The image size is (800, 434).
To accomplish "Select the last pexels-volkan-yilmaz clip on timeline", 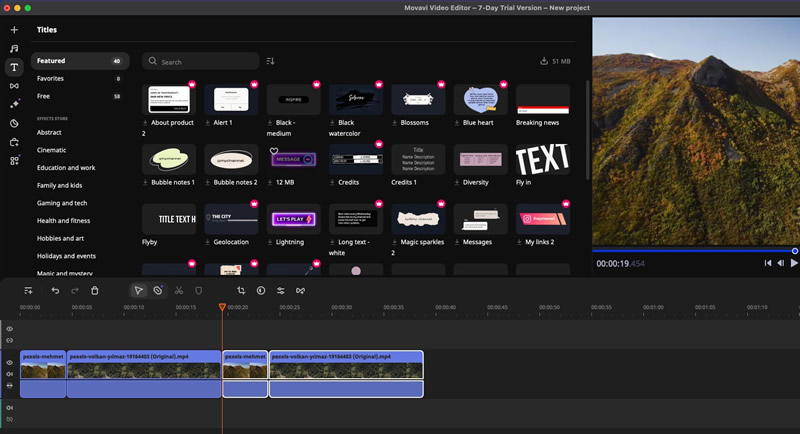I will [x=346, y=374].
